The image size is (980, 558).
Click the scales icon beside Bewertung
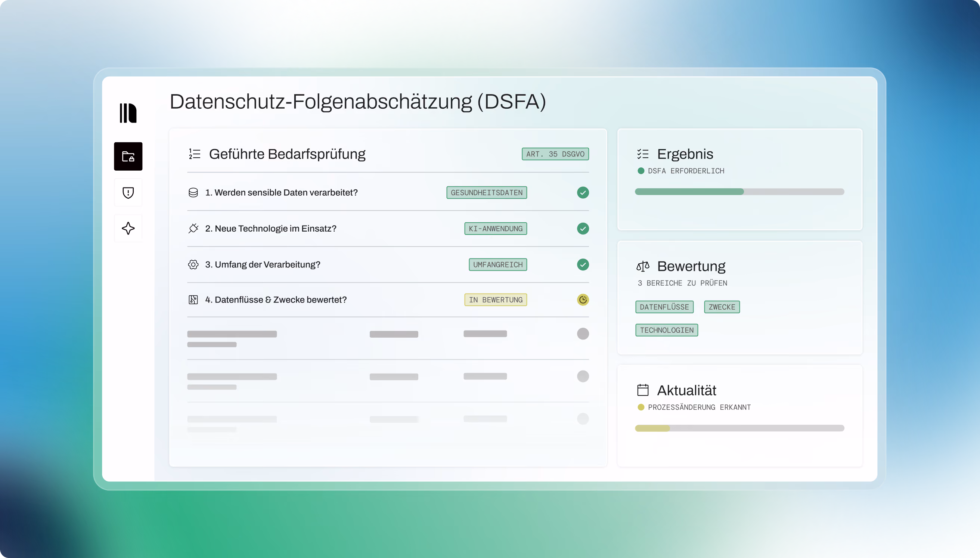642,266
